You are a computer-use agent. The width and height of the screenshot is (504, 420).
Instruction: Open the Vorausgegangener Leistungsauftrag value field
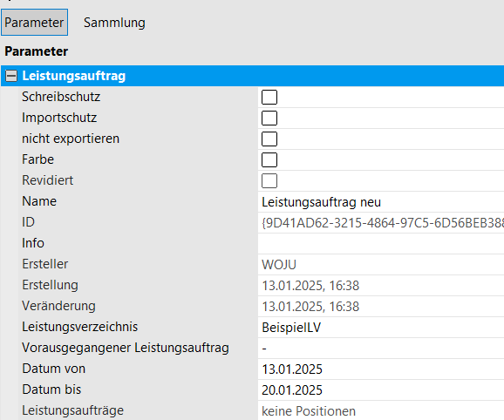tap(381, 348)
